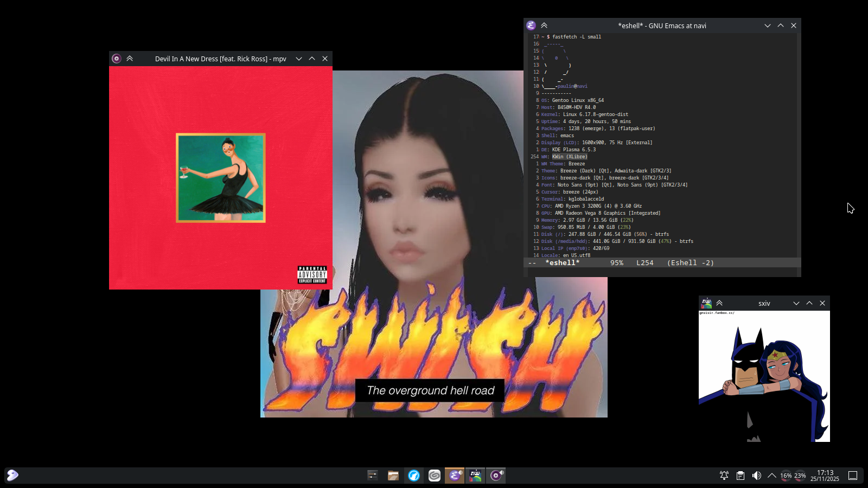
Task: Click the 'Disk (/media/hdd)' line
Action: point(617,241)
